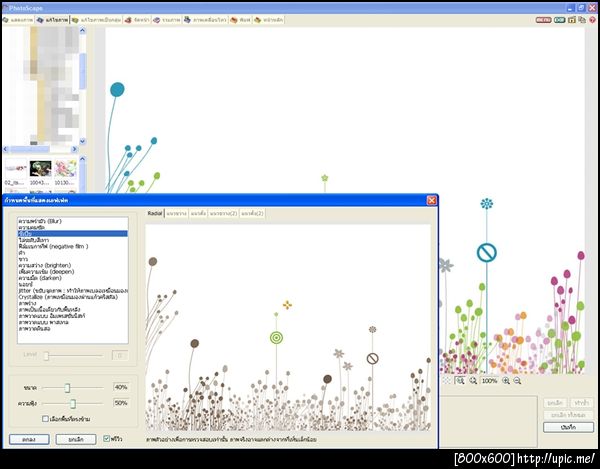The height and width of the screenshot is (469, 600).
Task: Click the greyed Undo All button above Save
Action: pyautogui.click(x=568, y=415)
